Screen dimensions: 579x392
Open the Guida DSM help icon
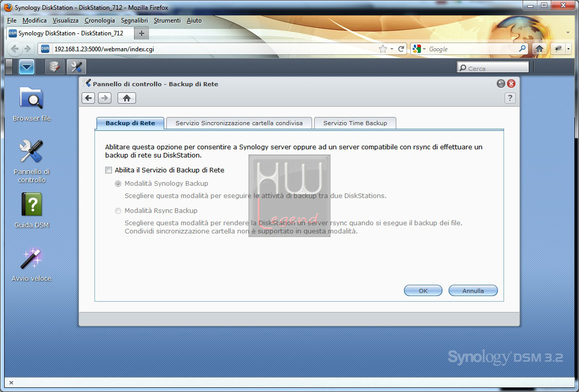coord(31,210)
